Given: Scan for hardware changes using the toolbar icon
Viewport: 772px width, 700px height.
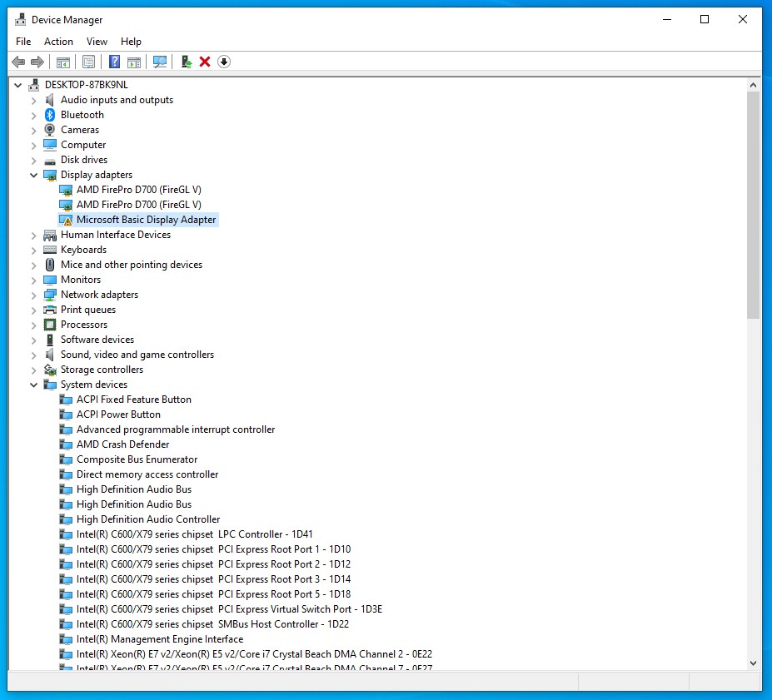Looking at the screenshot, I should (160, 62).
